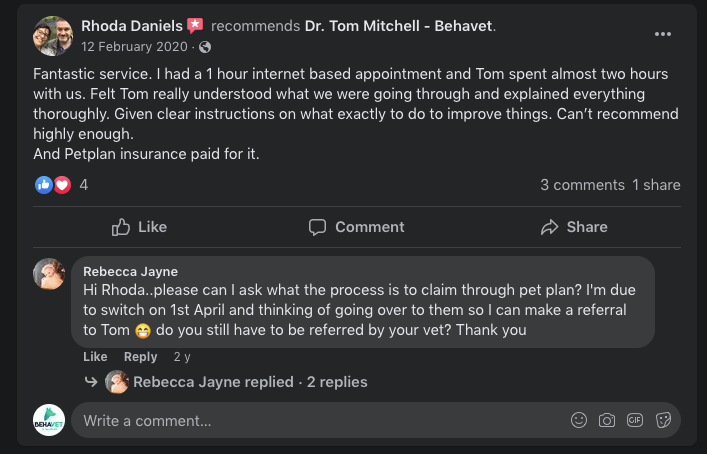Click the sticker icon in comment box
This screenshot has height=454, width=707.
662,421
